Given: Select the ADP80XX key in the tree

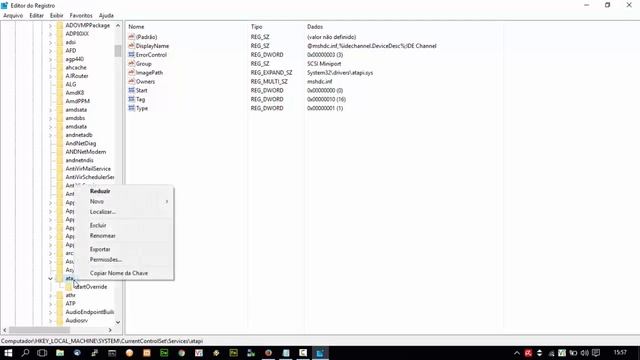Looking at the screenshot, I should pos(77,34).
